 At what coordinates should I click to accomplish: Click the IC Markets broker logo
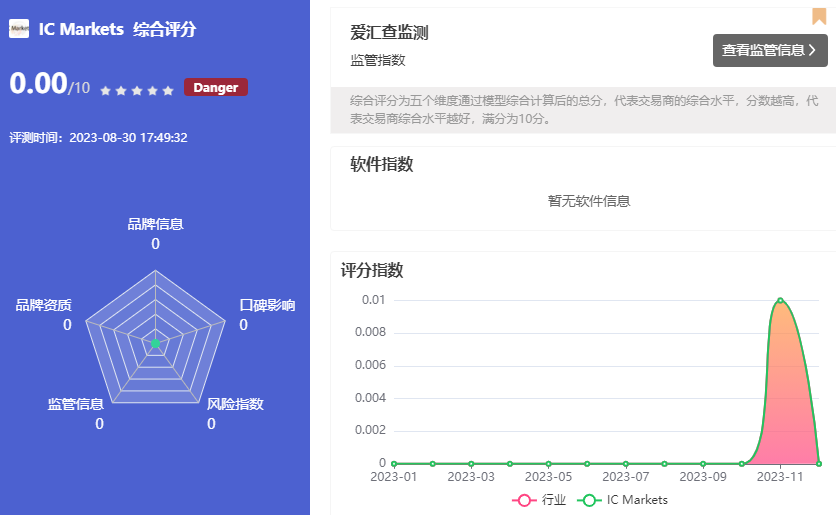pyautogui.click(x=19, y=30)
